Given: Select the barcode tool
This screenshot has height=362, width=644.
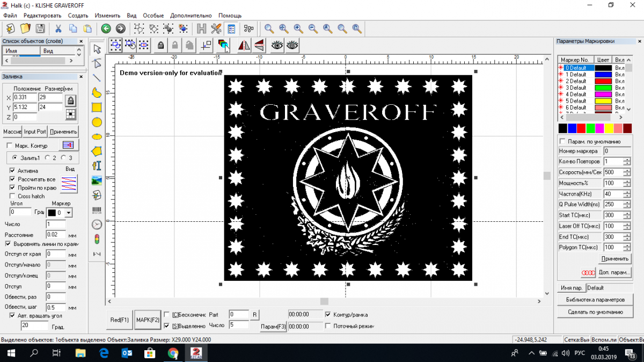Looking at the screenshot, I should tap(97, 210).
